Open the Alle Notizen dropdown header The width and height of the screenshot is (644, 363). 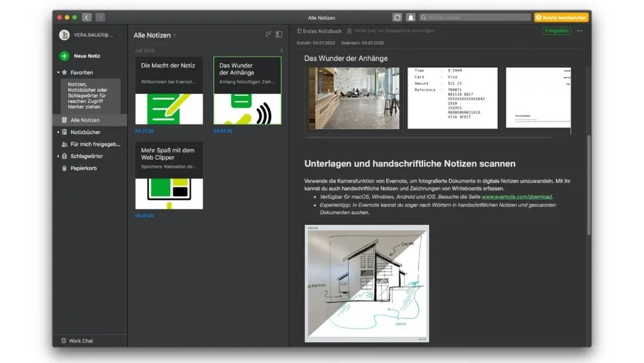click(x=155, y=35)
